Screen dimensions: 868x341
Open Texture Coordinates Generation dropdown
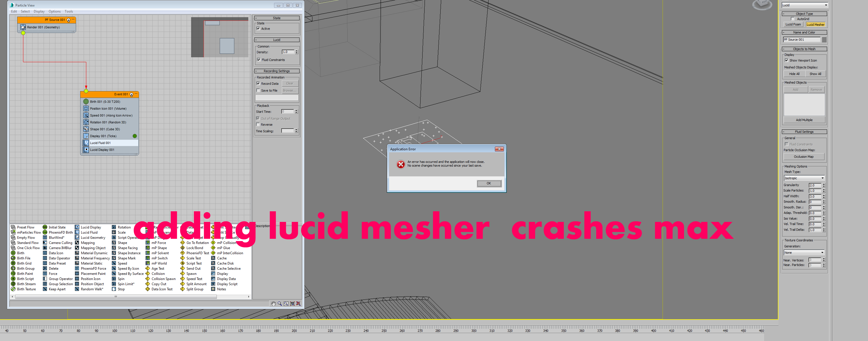pyautogui.click(x=804, y=253)
